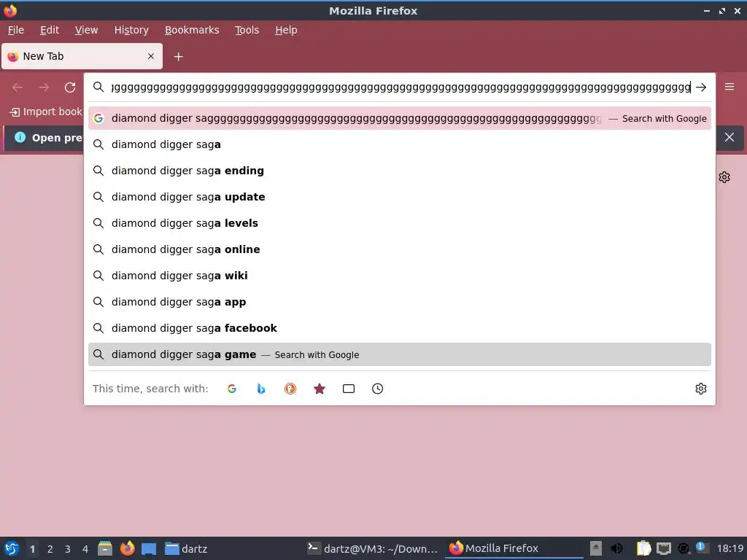Open network monitor tray icon
The height and width of the screenshot is (560, 747).
pyautogui.click(x=664, y=548)
